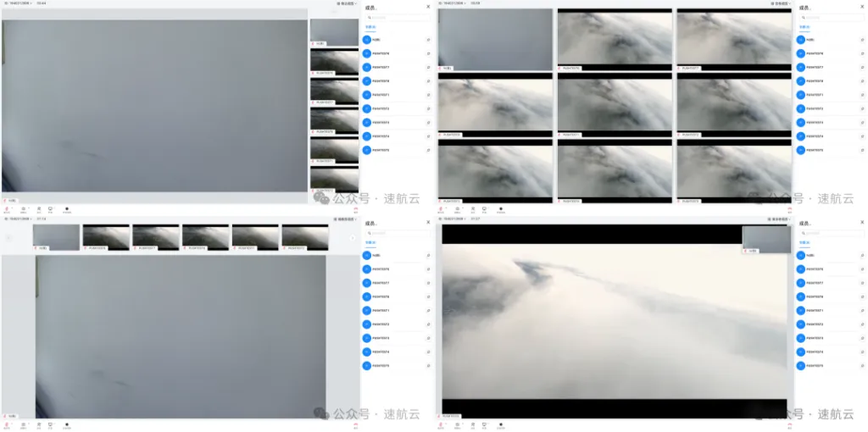Screen dimensions: 868x432
Task: Unmute microphone in the 3x3 grid view window
Action: pos(441,208)
